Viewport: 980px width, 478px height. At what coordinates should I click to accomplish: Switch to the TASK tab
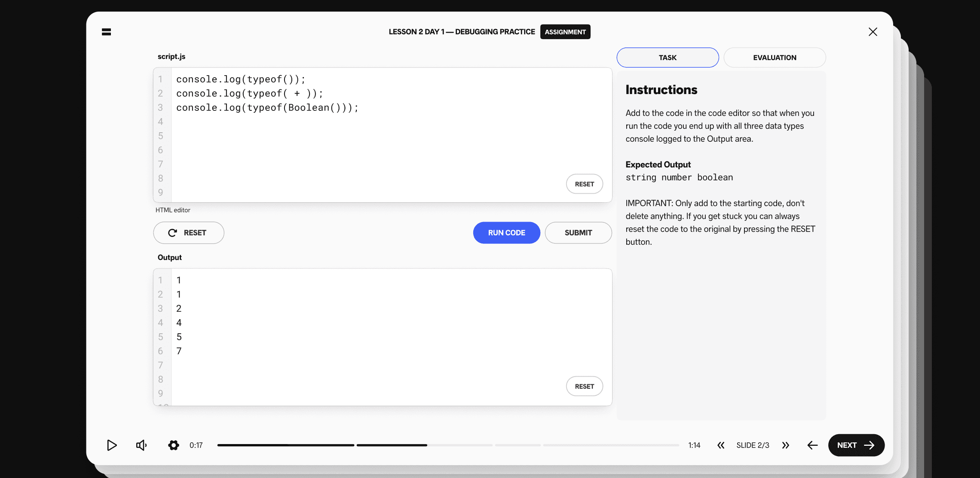pos(667,58)
